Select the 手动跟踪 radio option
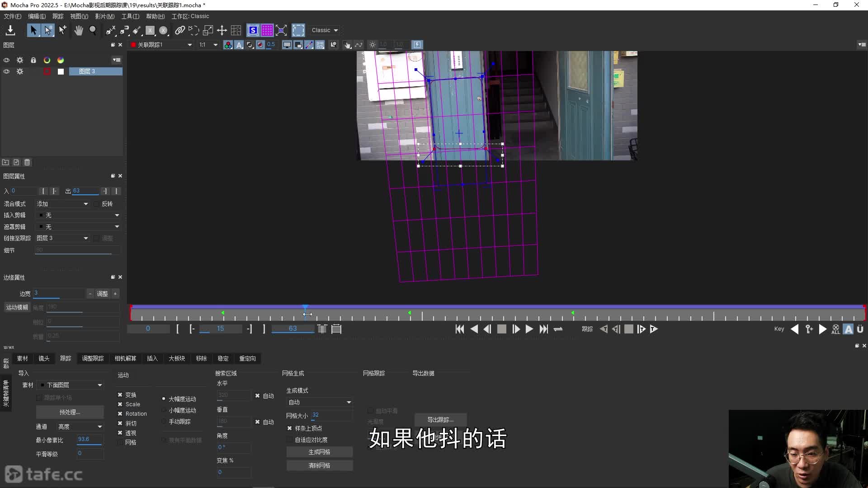The width and height of the screenshot is (868, 488). pos(164,422)
